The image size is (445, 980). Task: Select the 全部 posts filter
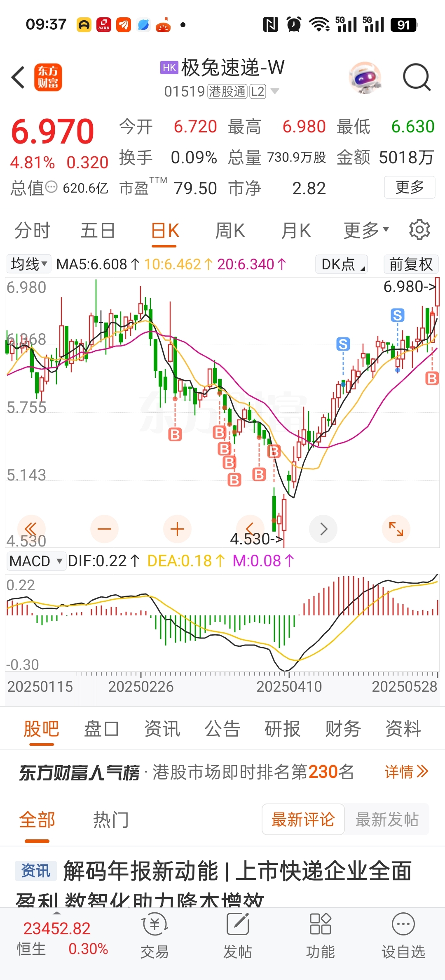[x=37, y=819]
